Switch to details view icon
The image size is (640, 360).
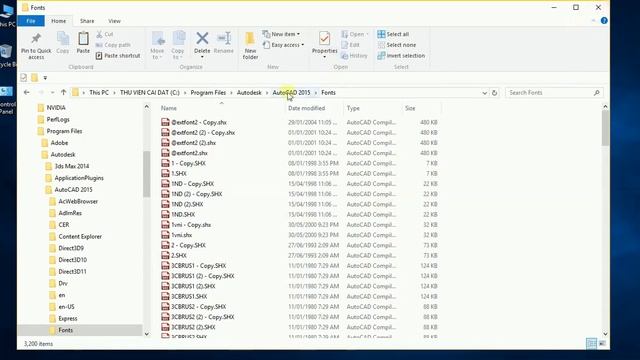point(591,344)
